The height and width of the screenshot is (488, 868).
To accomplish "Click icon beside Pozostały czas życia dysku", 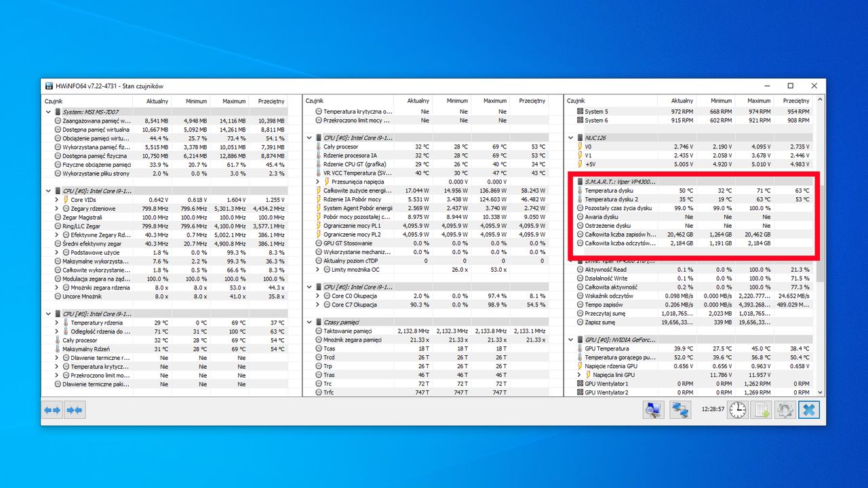I will point(580,208).
